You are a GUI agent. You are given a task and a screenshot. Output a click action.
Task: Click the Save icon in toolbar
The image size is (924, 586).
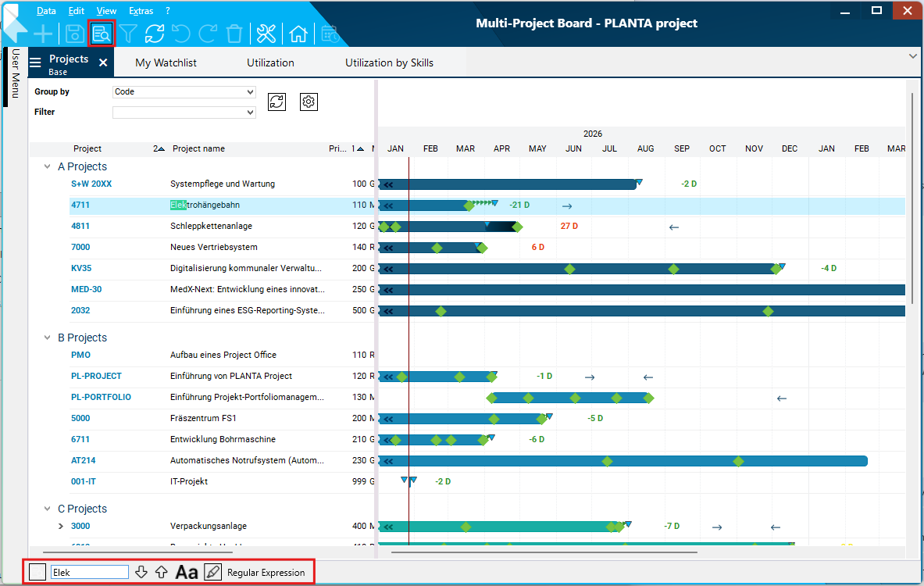(x=74, y=34)
